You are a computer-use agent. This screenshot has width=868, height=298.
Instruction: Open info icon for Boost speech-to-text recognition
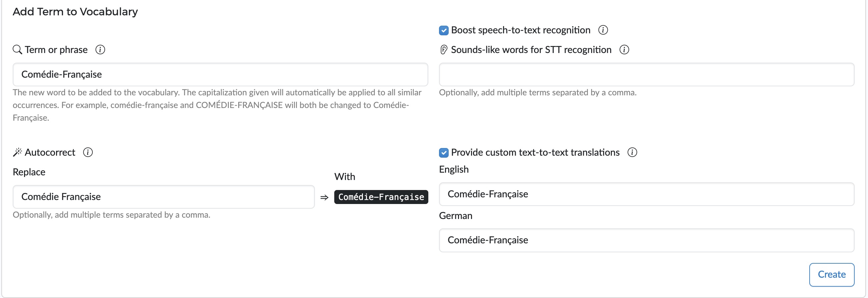[x=603, y=30]
